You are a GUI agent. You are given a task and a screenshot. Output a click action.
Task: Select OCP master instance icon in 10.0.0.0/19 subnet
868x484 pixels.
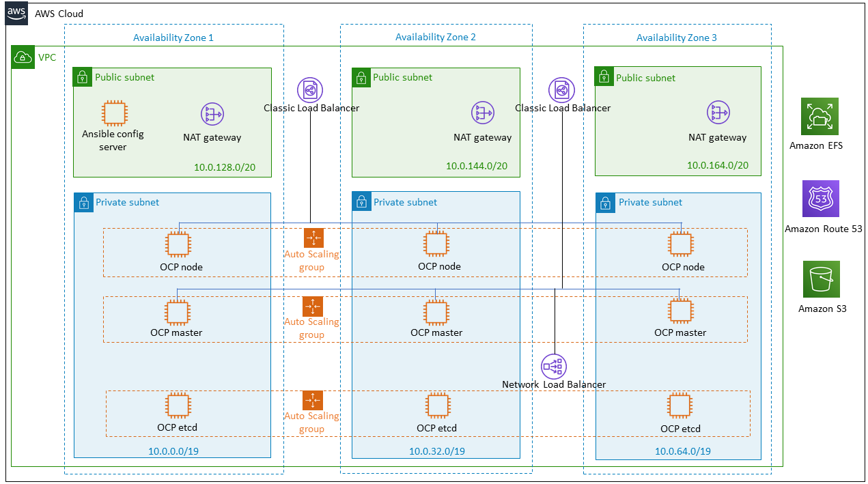(177, 312)
